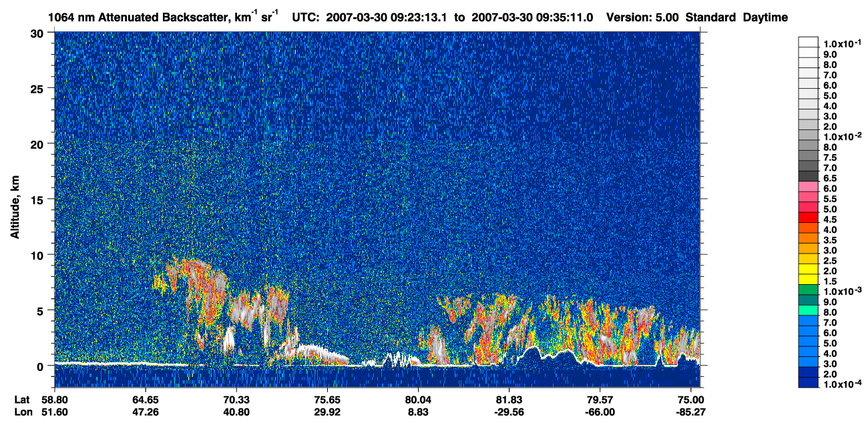Click the legend label '7.5'
Viewport: 868px width, 445px height.
coord(831,157)
